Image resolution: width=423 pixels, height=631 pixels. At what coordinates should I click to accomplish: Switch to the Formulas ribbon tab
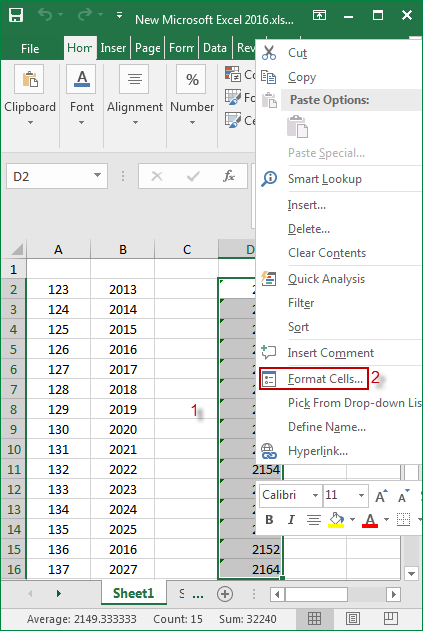pos(182,48)
